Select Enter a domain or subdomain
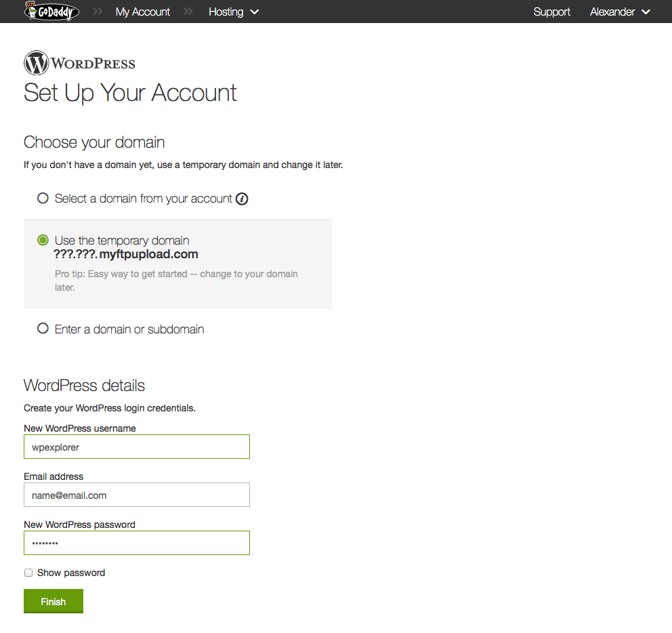Screen dimensions: 672x633 tap(43, 329)
